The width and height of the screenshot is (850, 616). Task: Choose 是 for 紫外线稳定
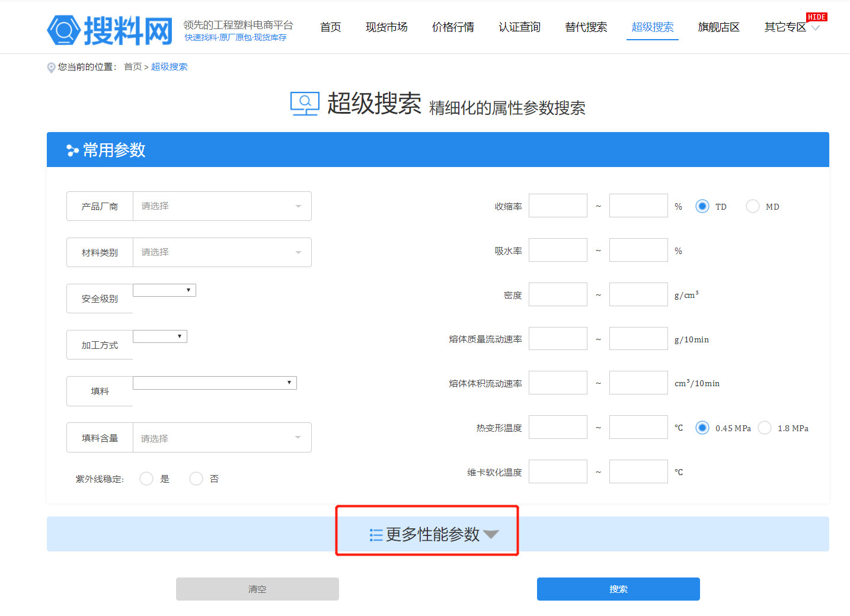pos(146,479)
